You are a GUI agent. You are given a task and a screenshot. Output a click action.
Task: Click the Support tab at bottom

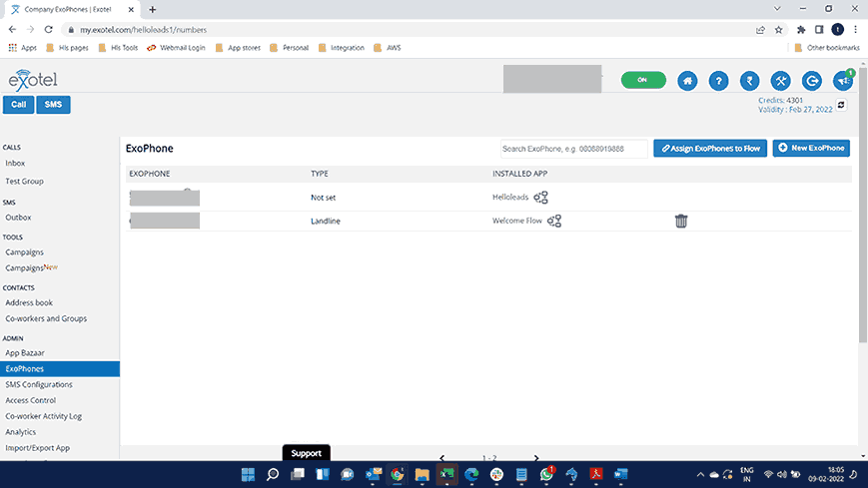[x=306, y=453]
